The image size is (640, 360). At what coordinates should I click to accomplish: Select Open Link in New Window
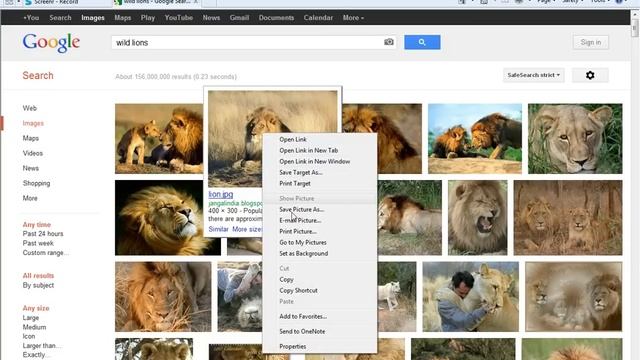coord(315,162)
